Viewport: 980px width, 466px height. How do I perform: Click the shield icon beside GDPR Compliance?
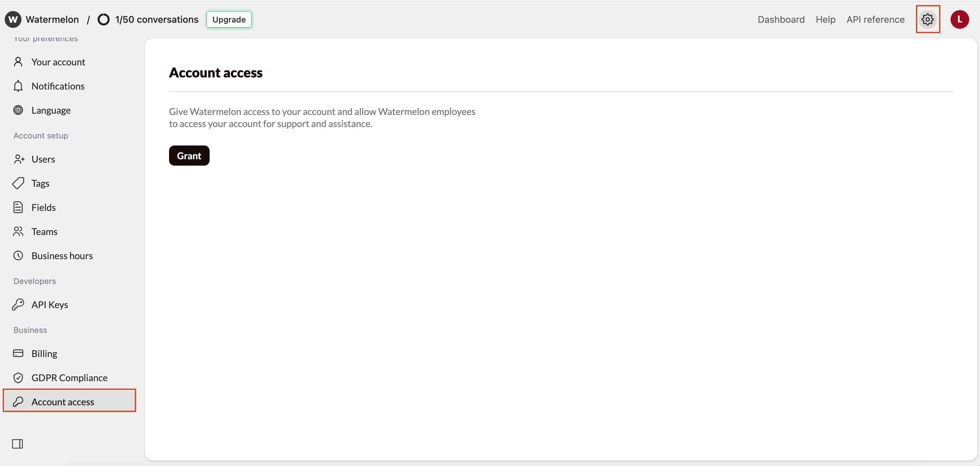18,377
